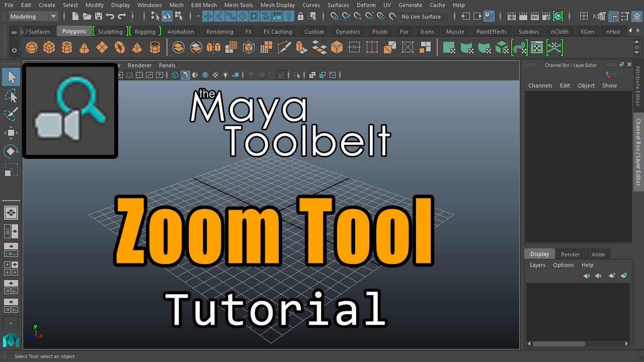The width and height of the screenshot is (644, 362).
Task: Select the Extrude shelf icon
Action: pyautogui.click(x=301, y=48)
